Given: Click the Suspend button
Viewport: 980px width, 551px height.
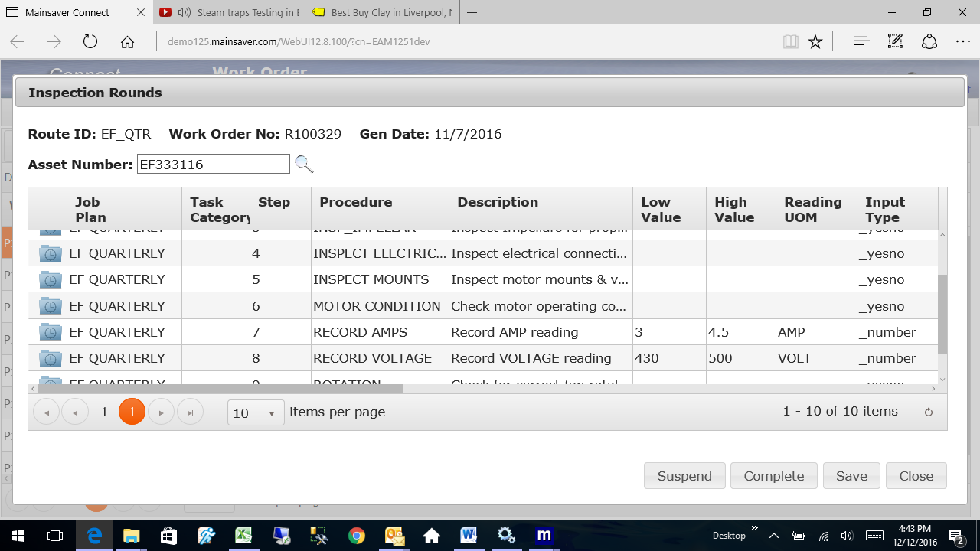Looking at the screenshot, I should (x=684, y=476).
